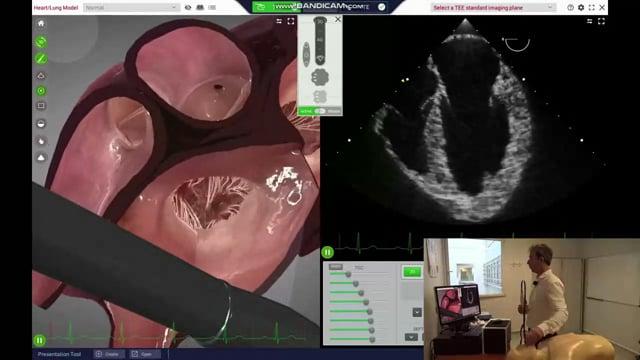Pause the ultrasound ECG playback

tap(327, 252)
